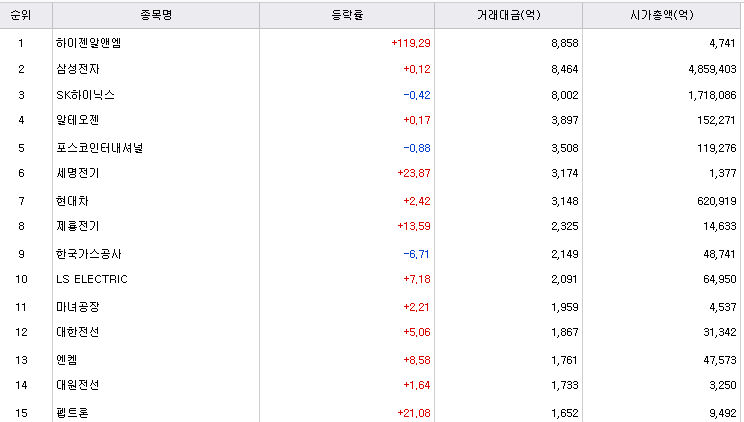
Task: Click market cap 1,377
Action: point(723,173)
